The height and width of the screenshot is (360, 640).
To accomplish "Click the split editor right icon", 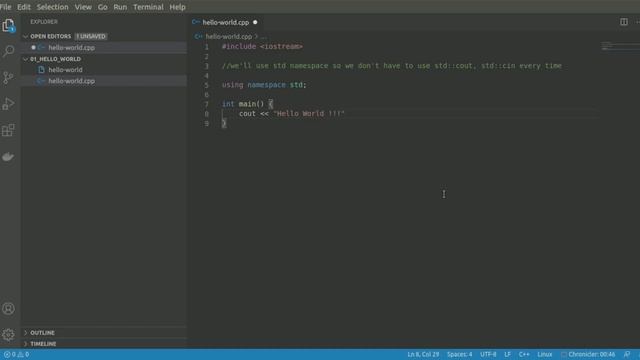I will [x=624, y=22].
